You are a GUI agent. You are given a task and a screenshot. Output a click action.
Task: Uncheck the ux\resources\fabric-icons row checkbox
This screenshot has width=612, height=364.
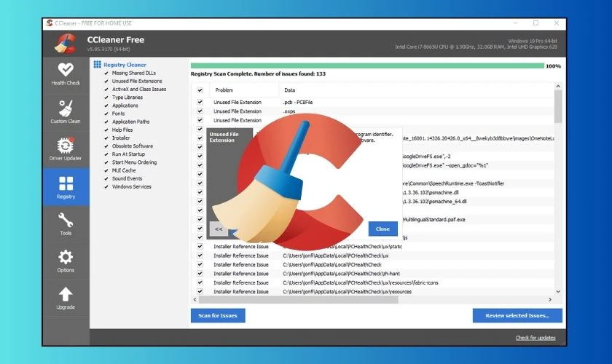tap(200, 282)
